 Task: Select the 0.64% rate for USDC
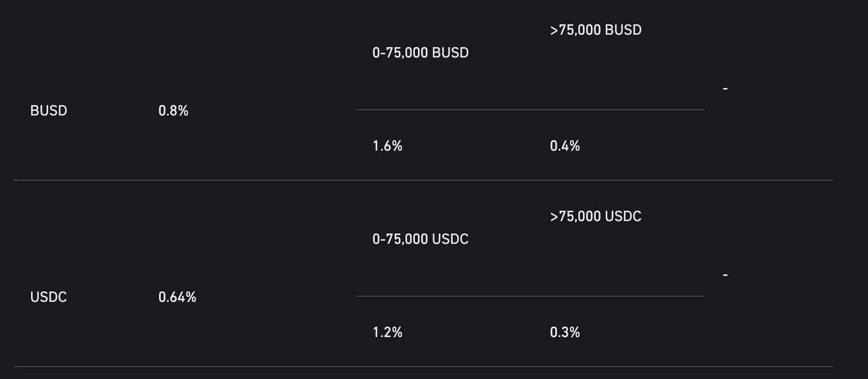pyautogui.click(x=177, y=297)
